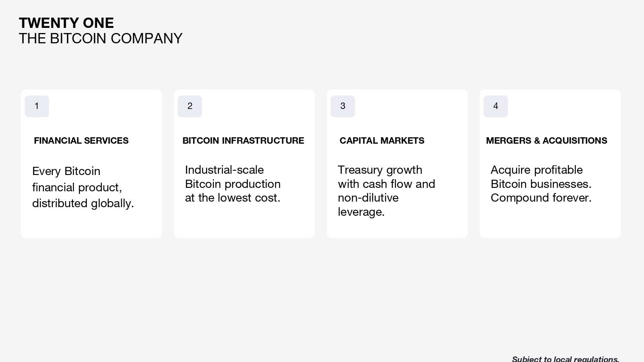Select the MERGERS & ACQUISITIONS heading
This screenshot has height=362, width=644.
click(547, 141)
